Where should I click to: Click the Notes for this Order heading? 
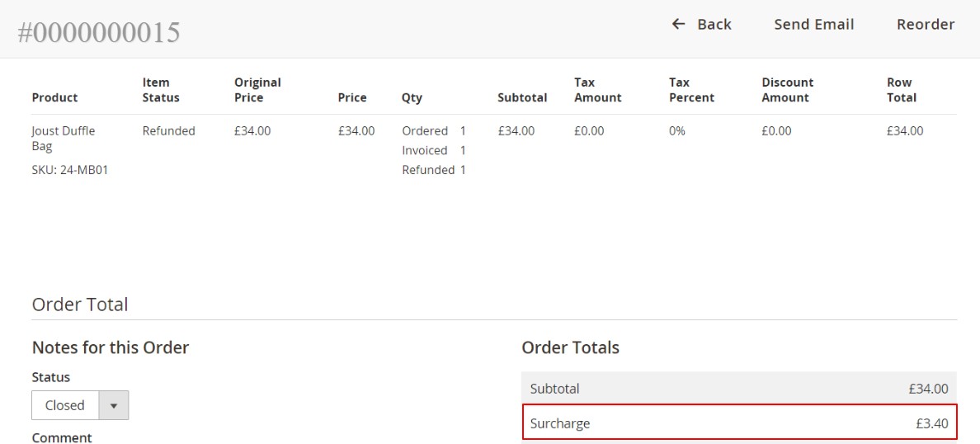[x=111, y=347]
